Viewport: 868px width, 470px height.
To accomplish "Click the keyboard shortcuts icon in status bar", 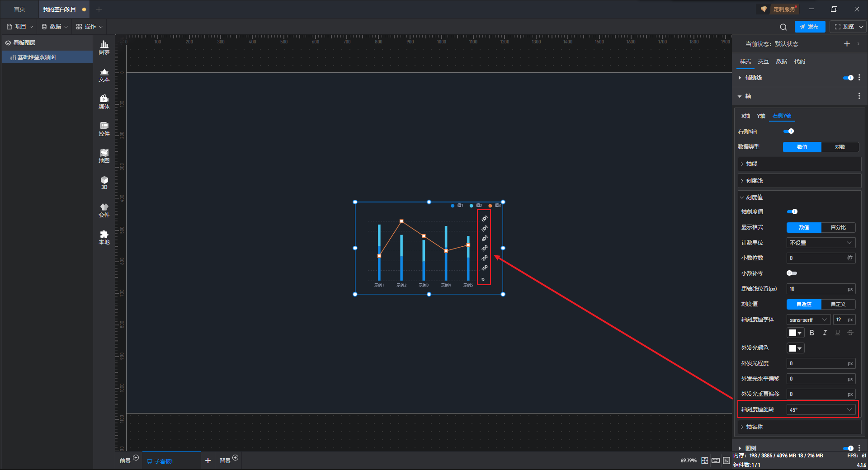I will click(716, 461).
